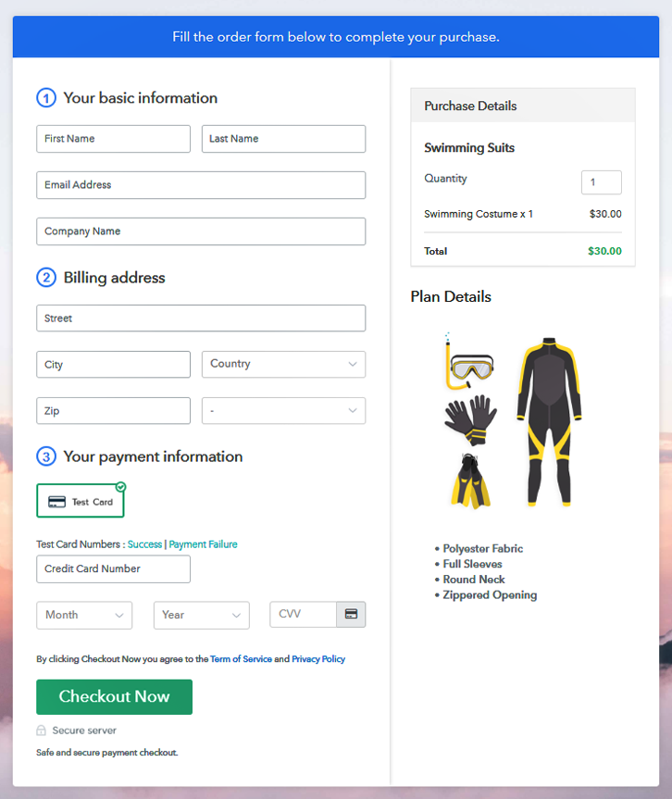This screenshot has height=799, width=672.
Task: Click the Full Sleeves bullet
Action: point(472,564)
